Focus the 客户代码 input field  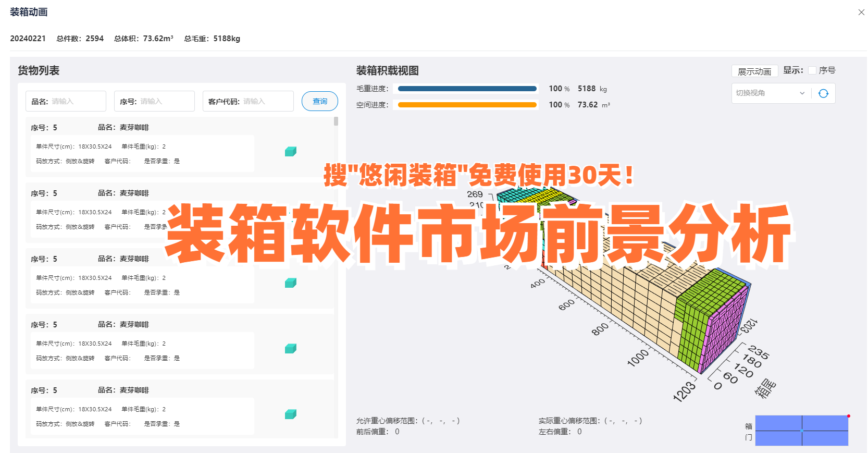[x=248, y=101]
